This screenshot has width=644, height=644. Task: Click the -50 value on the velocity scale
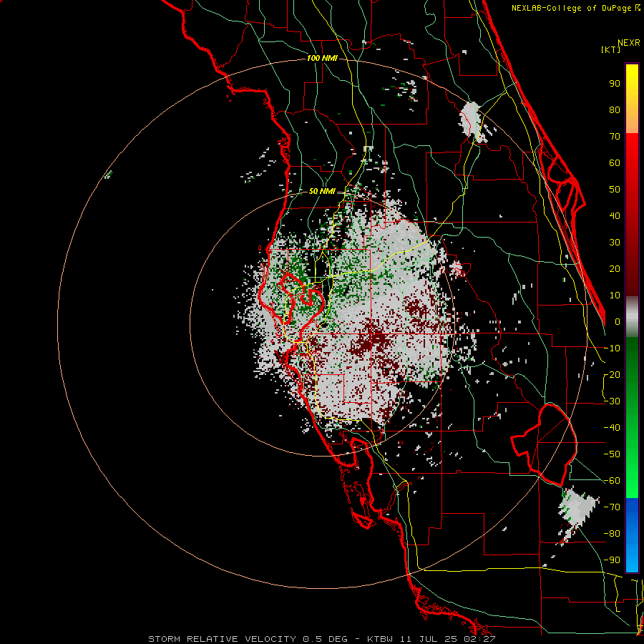[x=612, y=454]
